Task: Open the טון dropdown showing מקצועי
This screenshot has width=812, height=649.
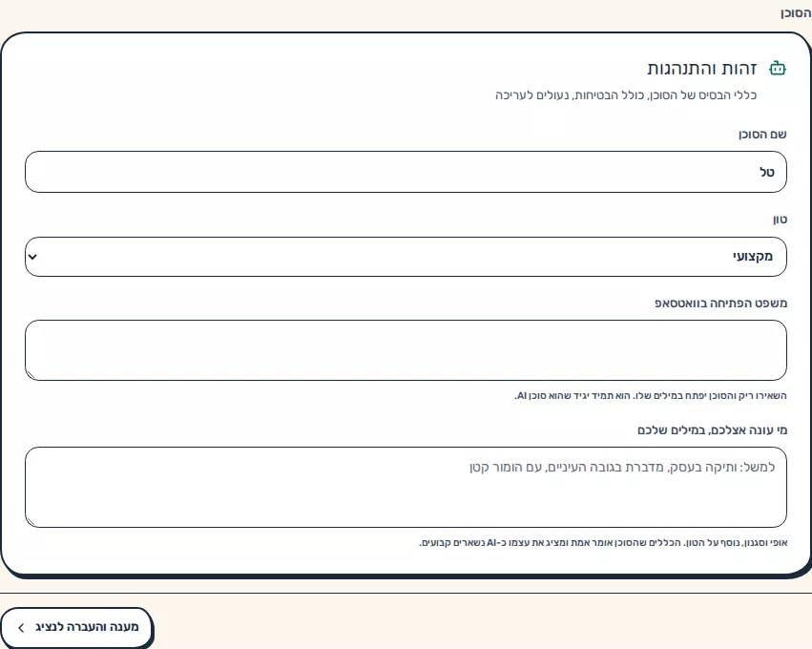Action: [x=406, y=257]
